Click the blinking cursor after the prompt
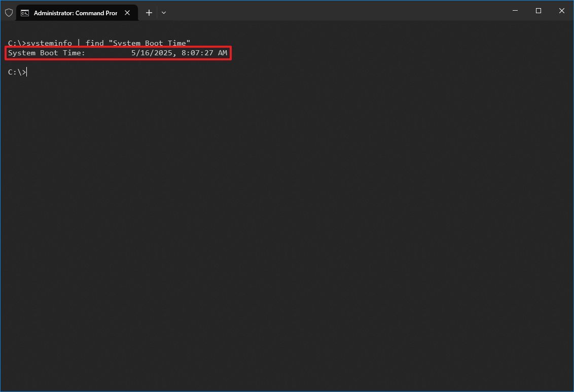Image resolution: width=574 pixels, height=392 pixels. (x=27, y=72)
